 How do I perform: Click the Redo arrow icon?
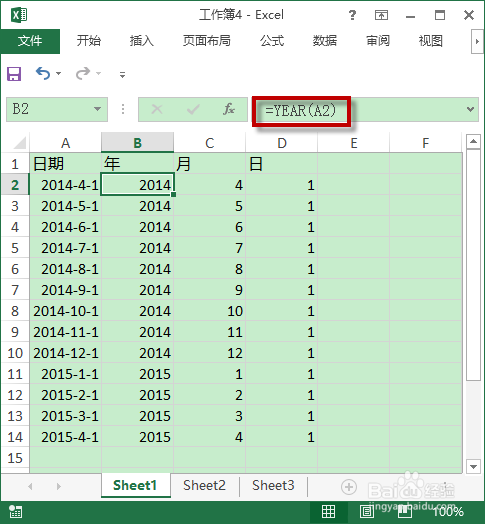pos(83,73)
